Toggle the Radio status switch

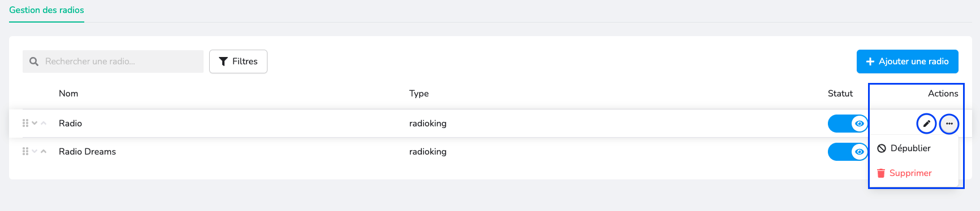point(848,124)
